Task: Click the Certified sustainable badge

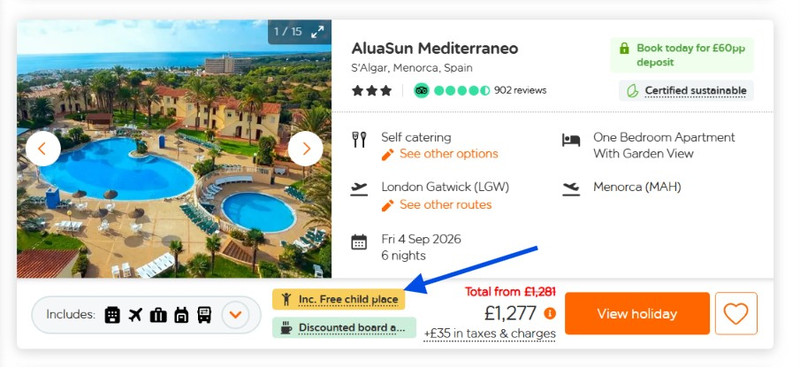Action: (x=686, y=91)
